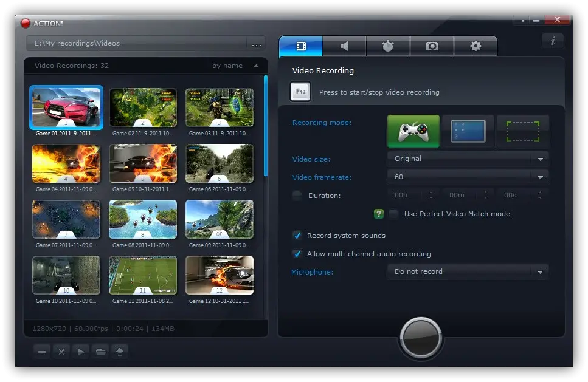Switch to the Video Recording film tab

pos(301,46)
